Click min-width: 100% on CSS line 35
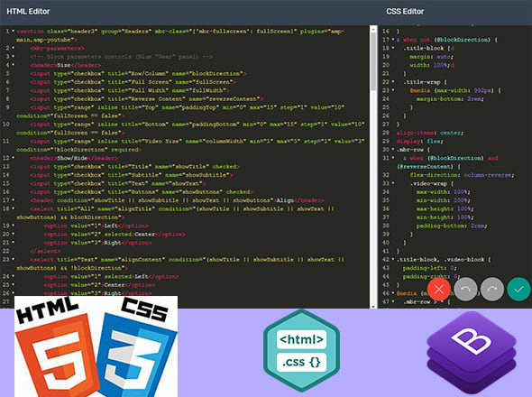Image resolution: width=532 pixels, height=397 pixels. point(443,200)
